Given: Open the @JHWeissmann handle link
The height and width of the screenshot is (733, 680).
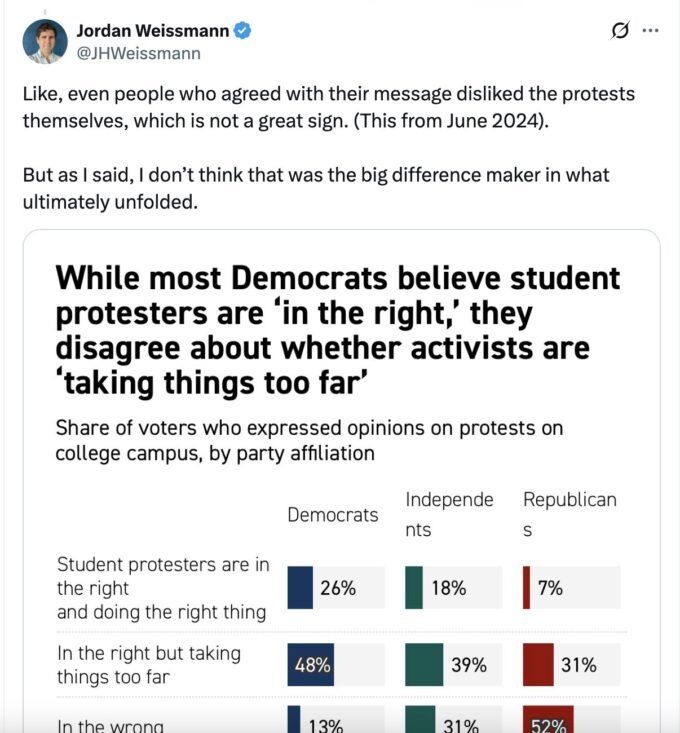Looking at the screenshot, I should point(138,53).
